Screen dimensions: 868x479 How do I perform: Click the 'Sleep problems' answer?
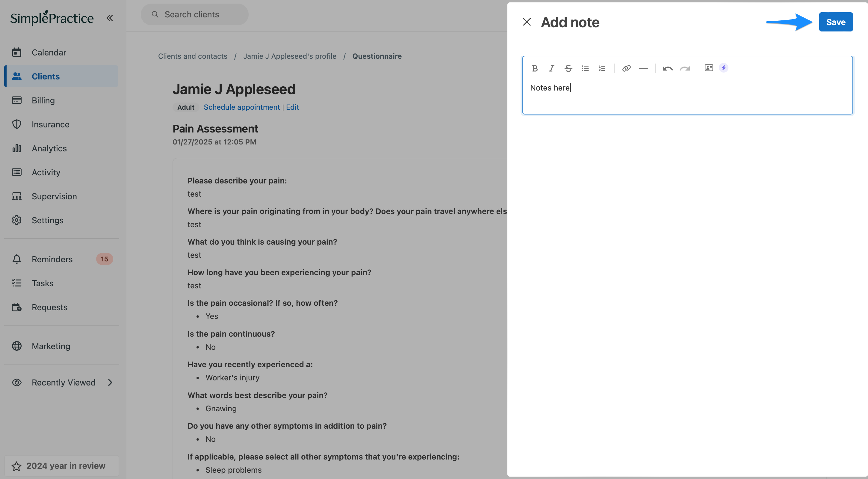[234, 470]
